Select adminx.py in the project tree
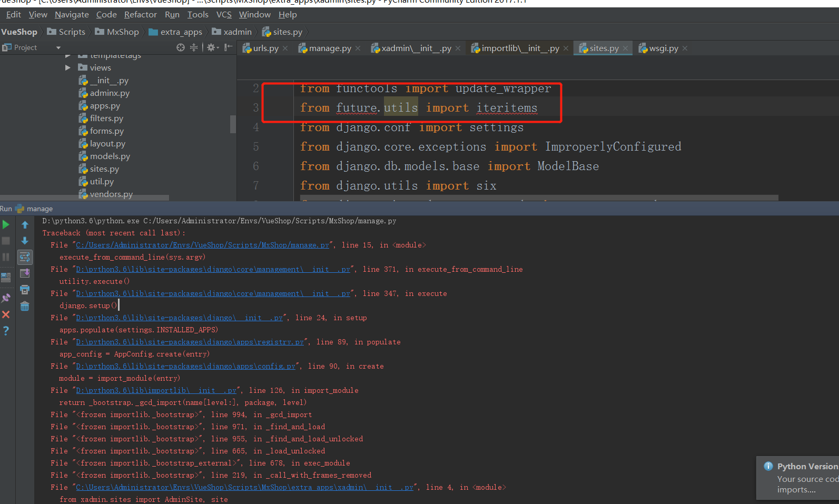This screenshot has width=839, height=504. tap(110, 93)
